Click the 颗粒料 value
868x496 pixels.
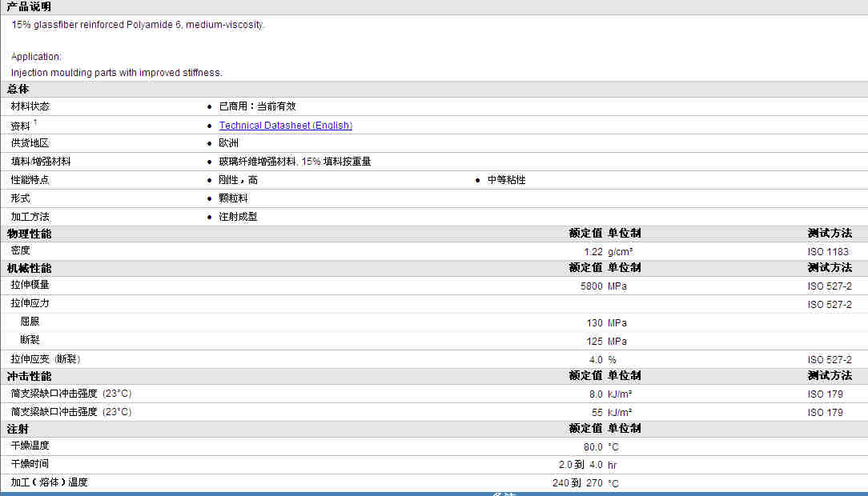(233, 198)
